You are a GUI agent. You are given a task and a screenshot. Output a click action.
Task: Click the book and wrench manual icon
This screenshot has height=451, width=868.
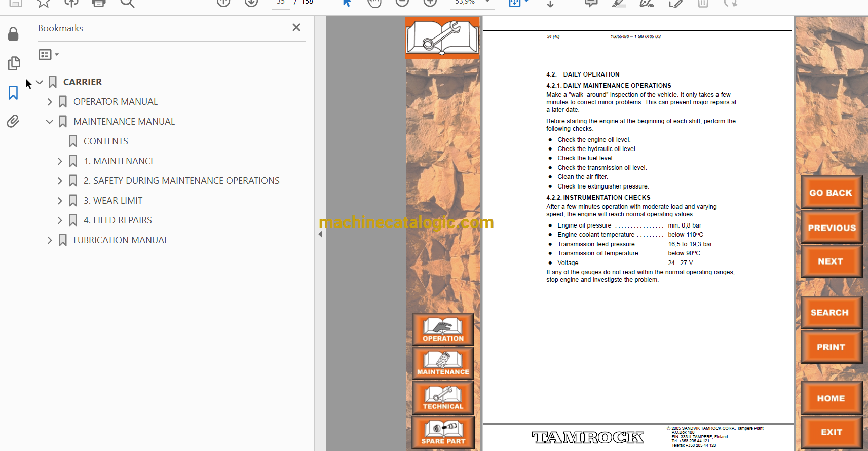[x=442, y=37]
